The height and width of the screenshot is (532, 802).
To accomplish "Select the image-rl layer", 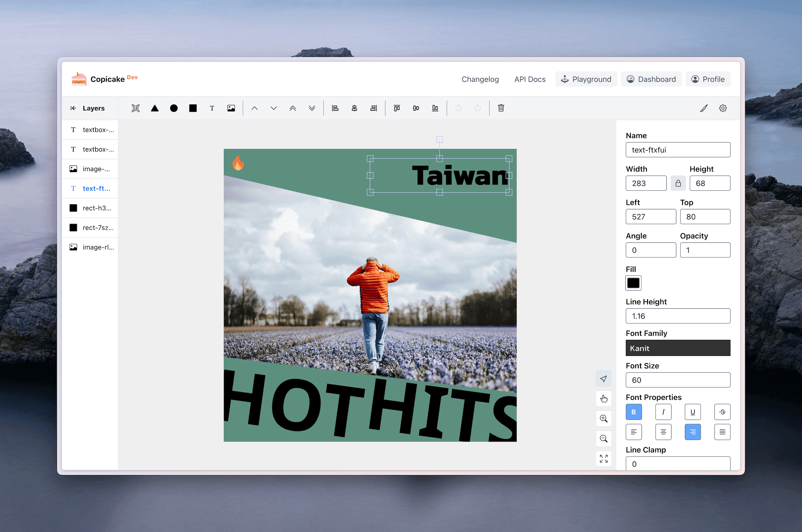I will (x=90, y=247).
